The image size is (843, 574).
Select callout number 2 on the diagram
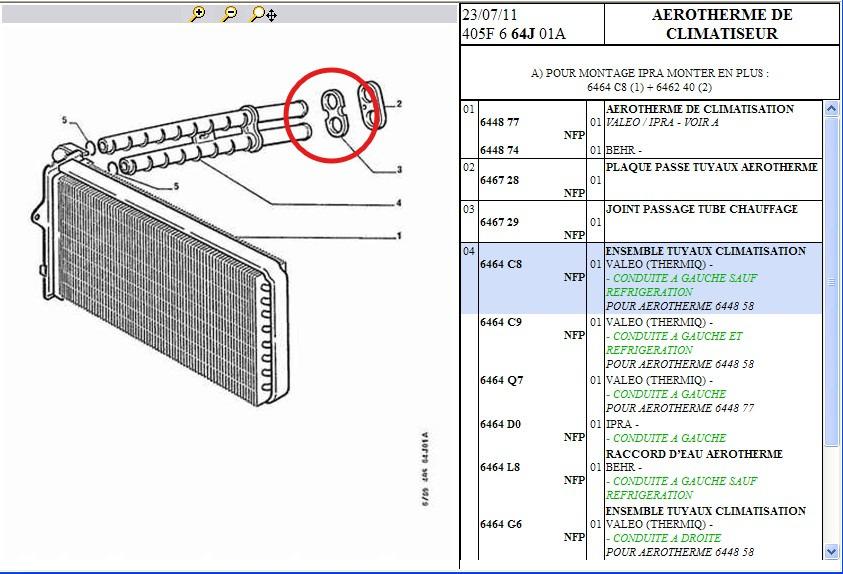[398, 104]
